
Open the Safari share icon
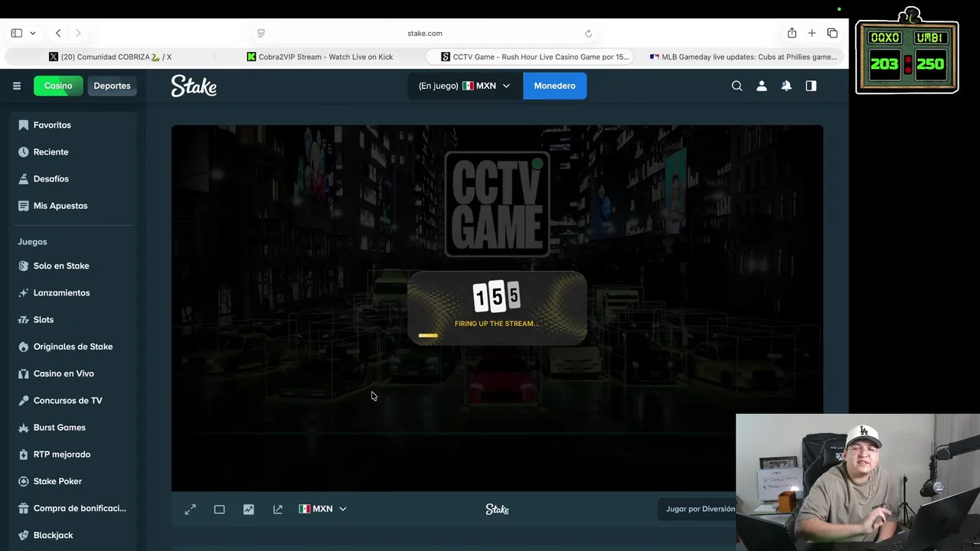point(792,33)
